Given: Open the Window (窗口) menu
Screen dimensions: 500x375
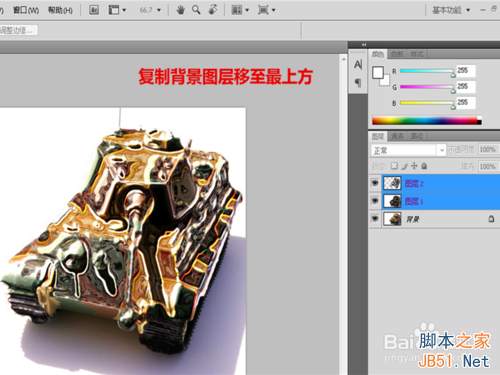Looking at the screenshot, I should 26,10.
